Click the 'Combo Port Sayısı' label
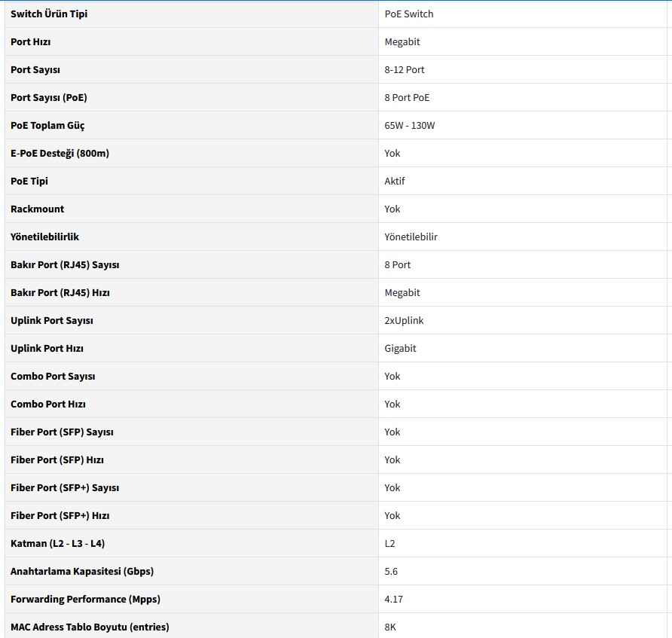 click(53, 376)
